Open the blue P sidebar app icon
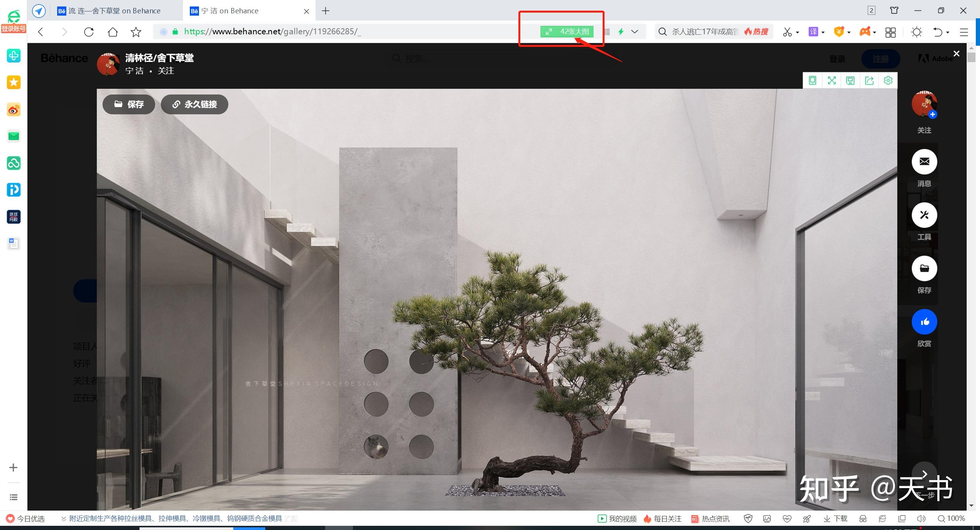Screen dimensions: 980x530 [x=14, y=190]
